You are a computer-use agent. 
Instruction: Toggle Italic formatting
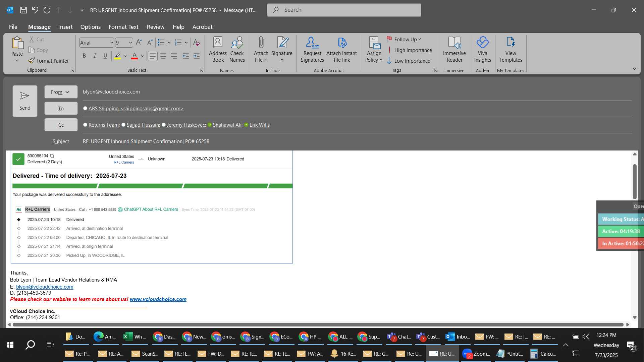pyautogui.click(x=95, y=56)
